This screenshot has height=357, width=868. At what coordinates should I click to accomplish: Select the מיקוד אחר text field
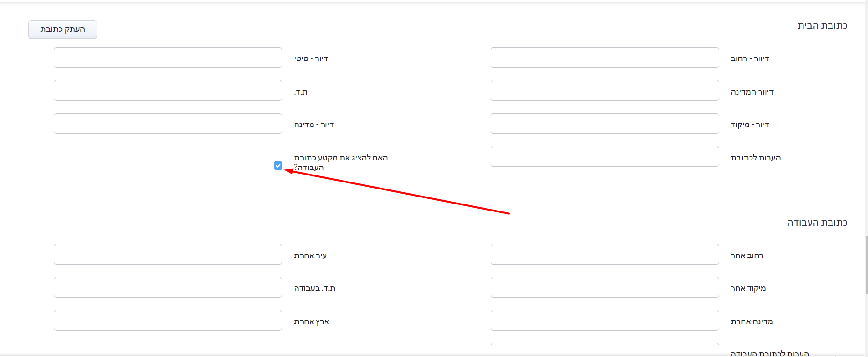point(605,287)
